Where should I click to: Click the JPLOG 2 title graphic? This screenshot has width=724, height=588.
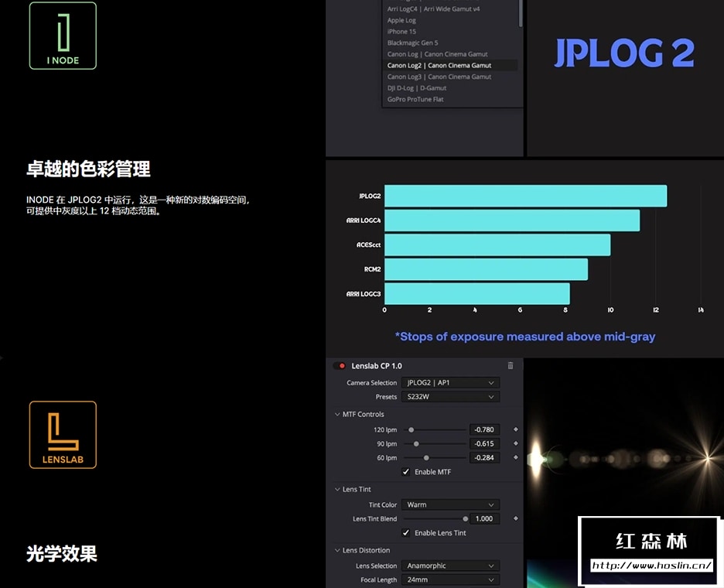point(624,52)
